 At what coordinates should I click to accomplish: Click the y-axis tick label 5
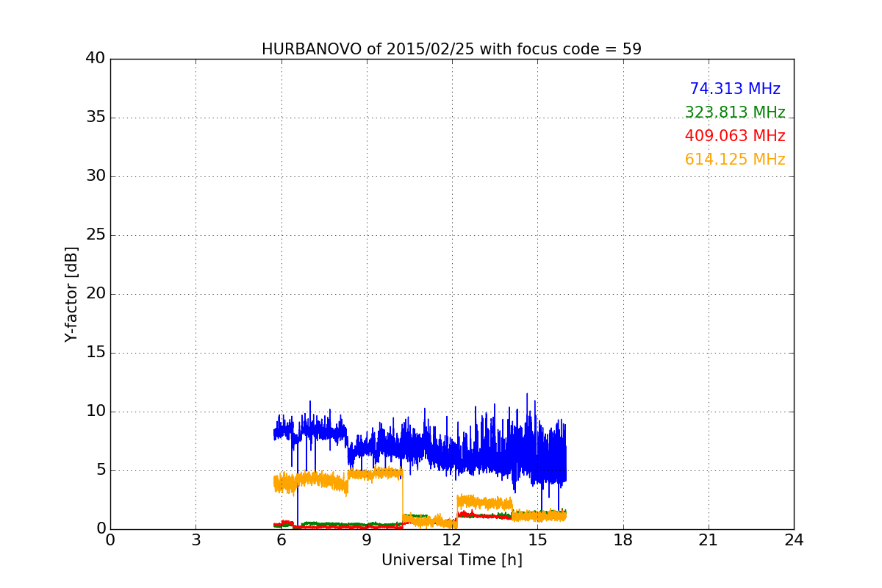coord(101,470)
